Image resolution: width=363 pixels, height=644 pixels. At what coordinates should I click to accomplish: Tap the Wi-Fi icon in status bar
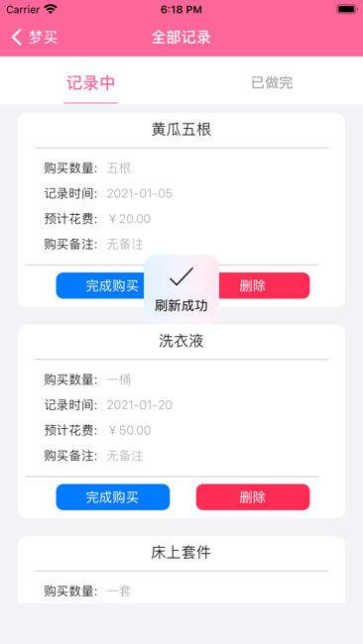pos(51,9)
